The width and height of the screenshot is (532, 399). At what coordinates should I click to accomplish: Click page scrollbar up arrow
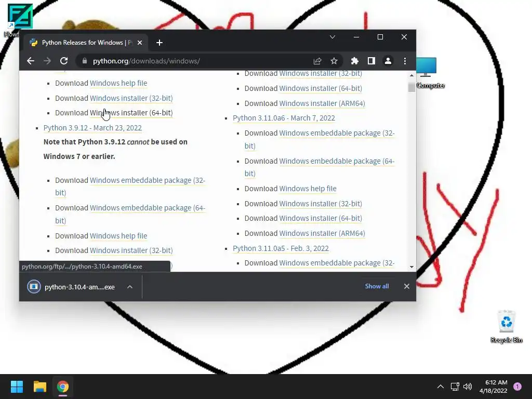tap(411, 75)
